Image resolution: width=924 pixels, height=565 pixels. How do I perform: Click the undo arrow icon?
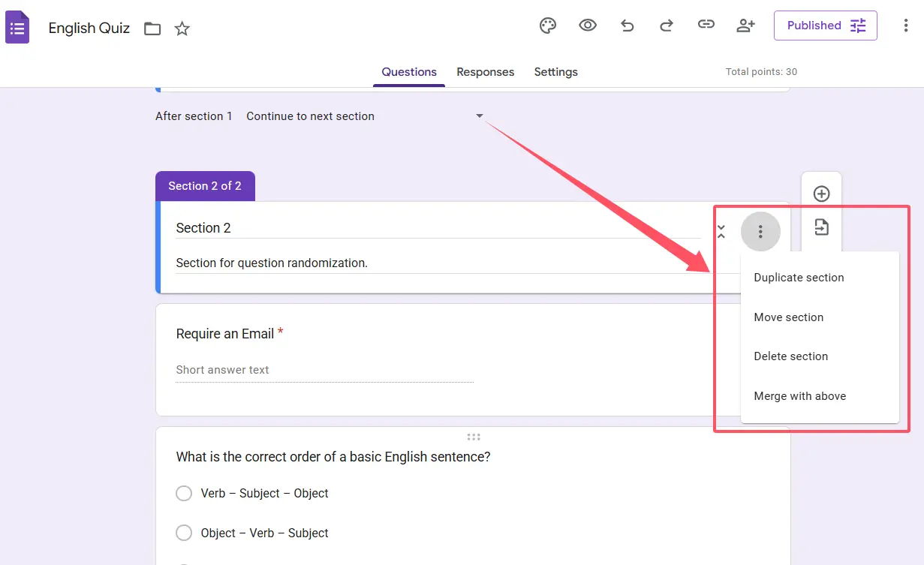click(627, 26)
